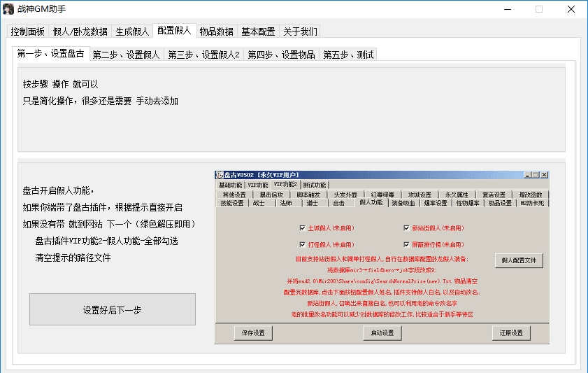Switch to 第二步、设置假人 step tab
This screenshot has height=373, width=588.
tap(127, 55)
